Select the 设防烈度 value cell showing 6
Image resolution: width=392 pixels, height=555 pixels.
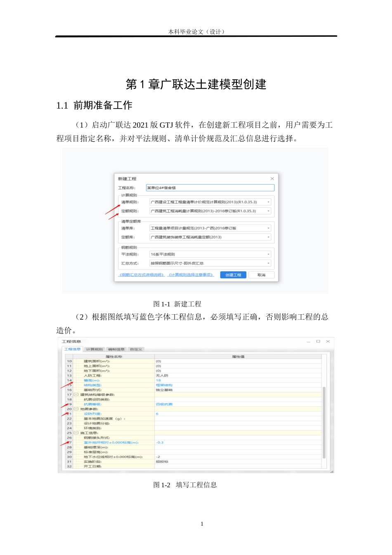(157, 415)
